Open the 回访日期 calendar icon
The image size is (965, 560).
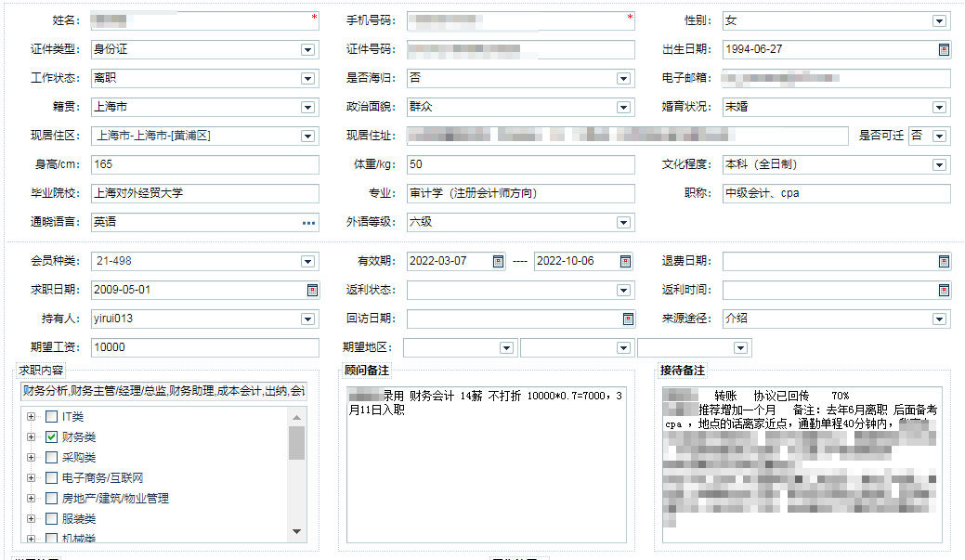(628, 319)
